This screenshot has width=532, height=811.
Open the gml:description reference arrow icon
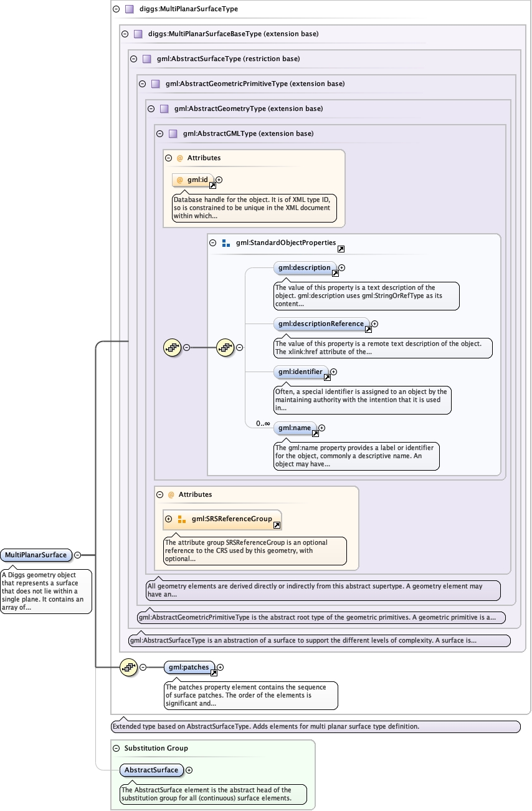(x=335, y=274)
